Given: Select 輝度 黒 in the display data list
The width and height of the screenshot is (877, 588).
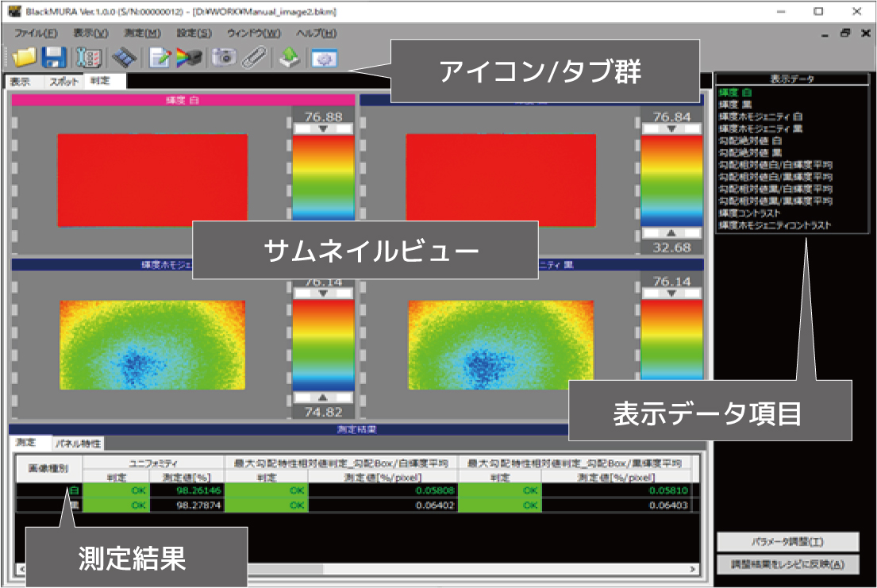Looking at the screenshot, I should click(x=735, y=105).
